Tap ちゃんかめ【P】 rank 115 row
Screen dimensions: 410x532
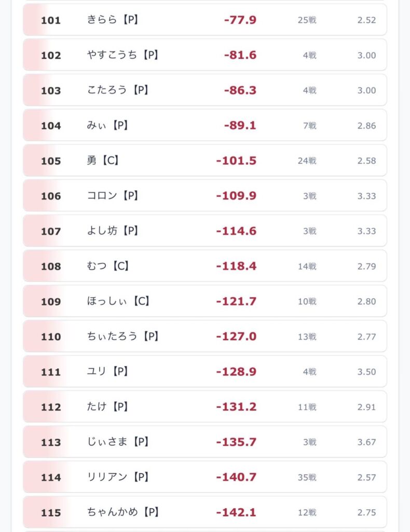coord(204,512)
